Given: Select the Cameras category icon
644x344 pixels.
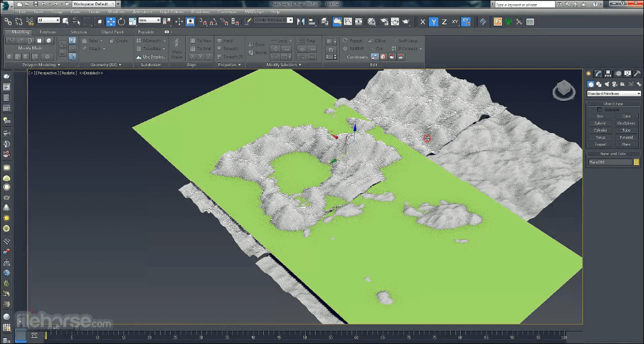Looking at the screenshot, I should click(614, 84).
